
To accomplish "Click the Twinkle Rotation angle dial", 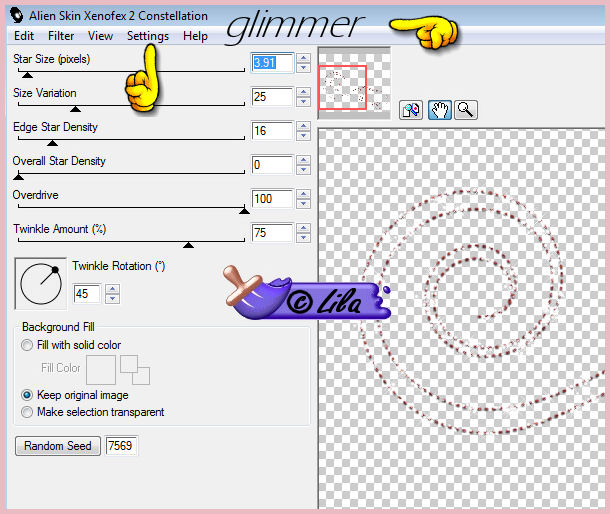I will [x=40, y=284].
